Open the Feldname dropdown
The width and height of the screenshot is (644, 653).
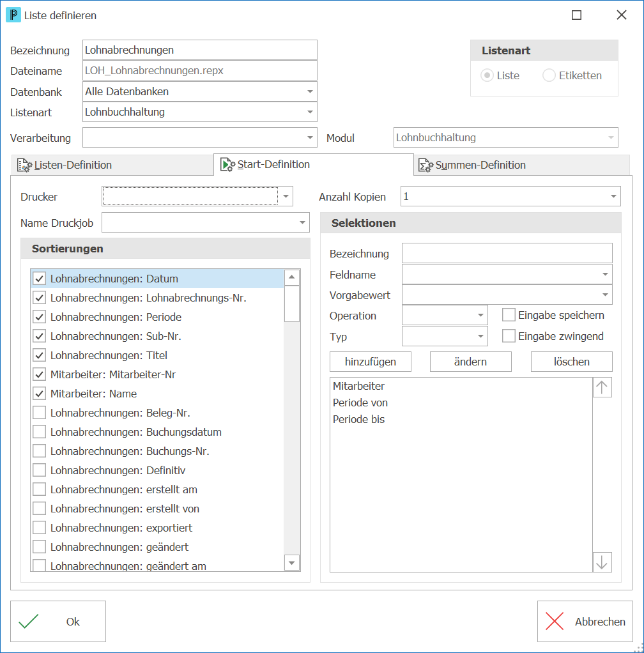tap(605, 275)
